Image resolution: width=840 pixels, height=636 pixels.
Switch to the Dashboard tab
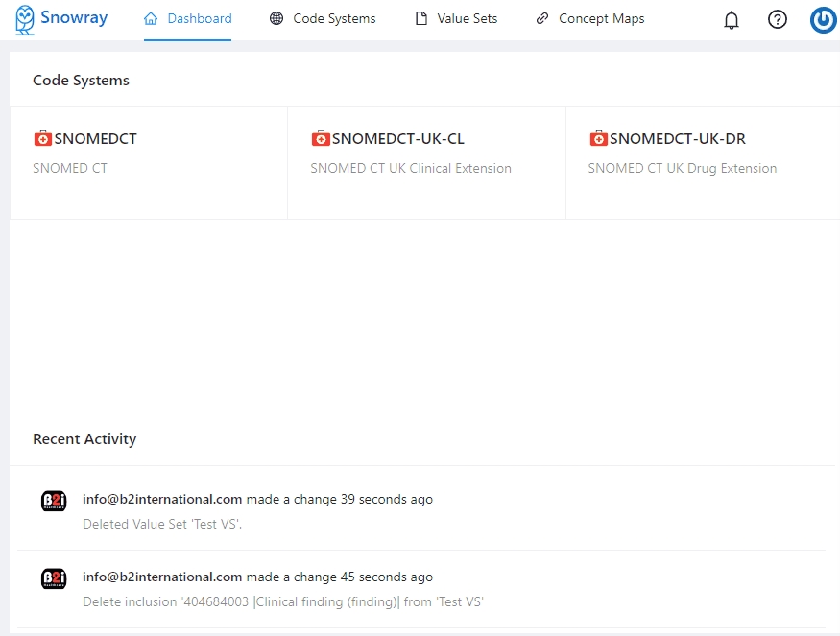pos(188,19)
